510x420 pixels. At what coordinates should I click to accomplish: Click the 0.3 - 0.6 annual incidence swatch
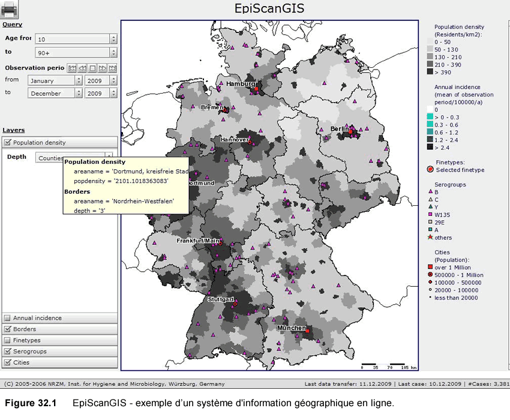pyautogui.click(x=430, y=124)
